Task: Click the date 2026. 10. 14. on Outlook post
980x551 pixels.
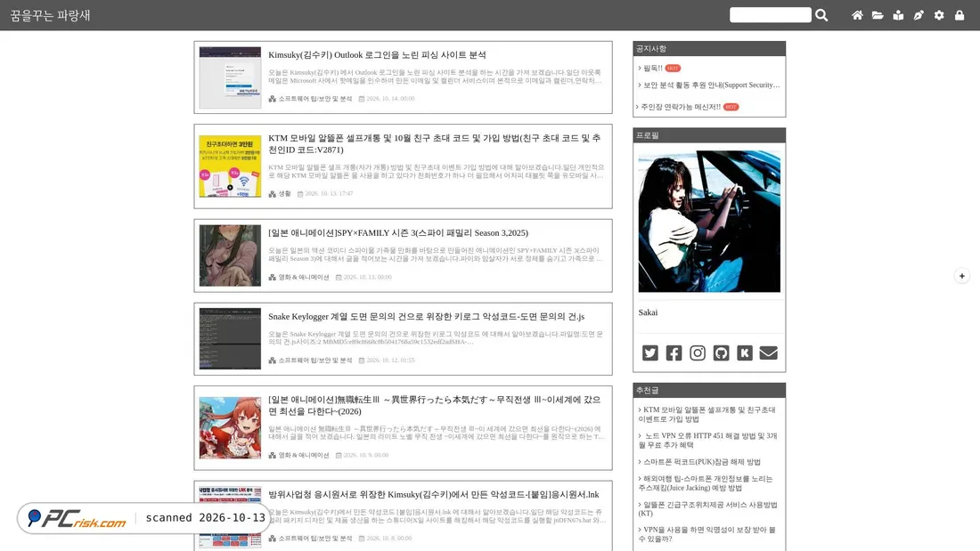Action: (x=390, y=99)
